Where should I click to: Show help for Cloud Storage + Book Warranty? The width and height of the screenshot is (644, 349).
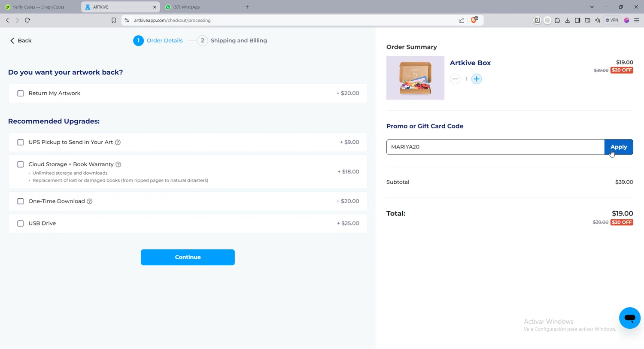pyautogui.click(x=118, y=164)
